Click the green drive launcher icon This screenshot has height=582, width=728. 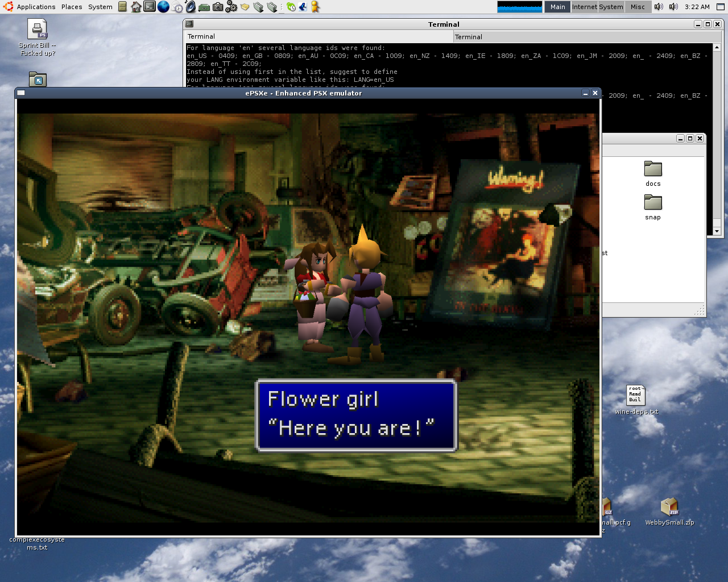pyautogui.click(x=204, y=7)
